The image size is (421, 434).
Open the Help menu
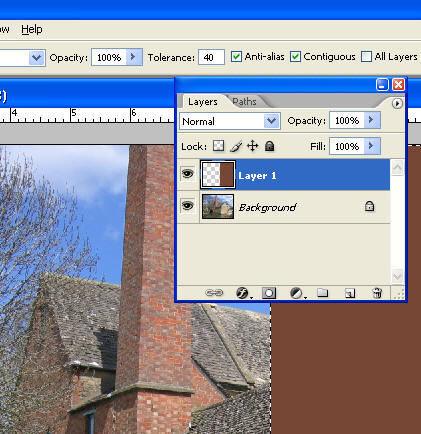[32, 29]
